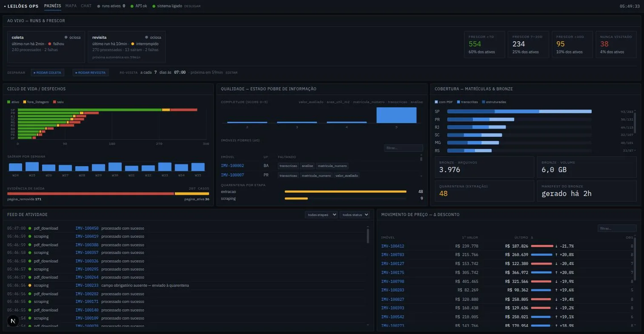Click EDITAR next to re-visita schedule
The width and height of the screenshot is (644, 334).
coord(232,73)
